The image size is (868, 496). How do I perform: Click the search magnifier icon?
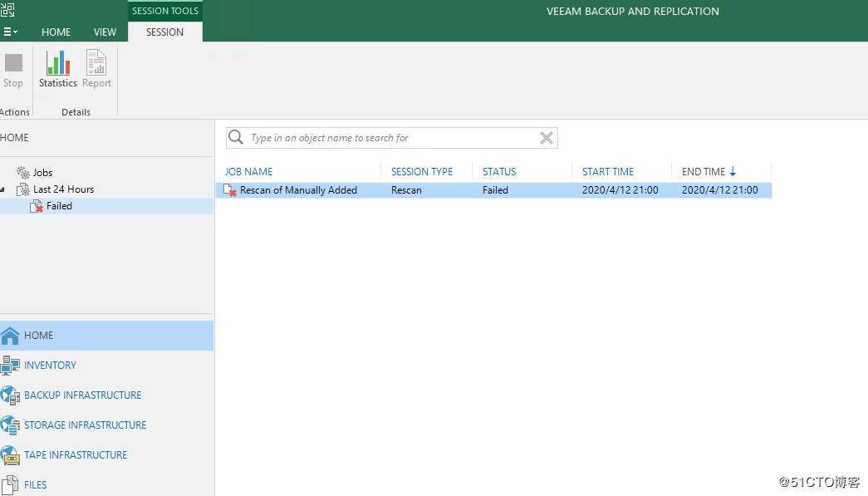[x=236, y=137]
